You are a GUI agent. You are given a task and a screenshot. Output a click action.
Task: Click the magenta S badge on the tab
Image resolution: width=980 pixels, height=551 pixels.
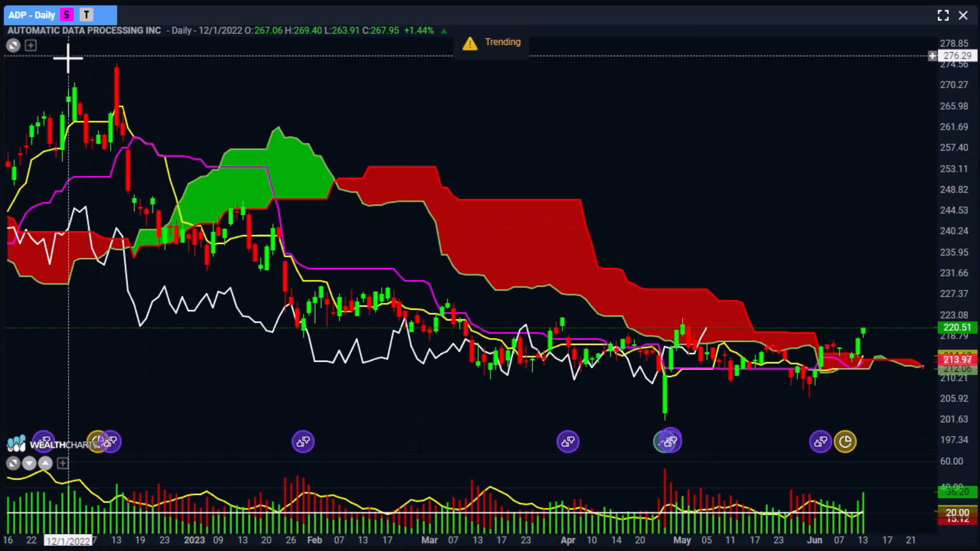click(x=66, y=15)
